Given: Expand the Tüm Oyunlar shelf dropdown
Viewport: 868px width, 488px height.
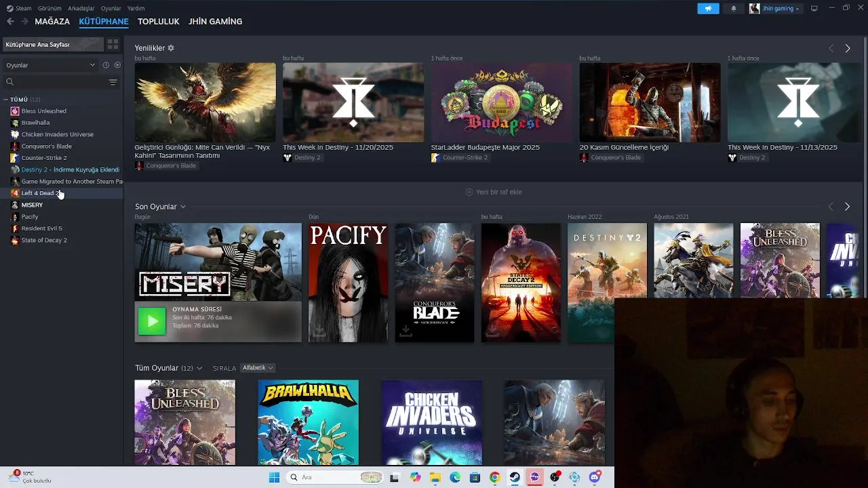Looking at the screenshot, I should (x=199, y=368).
